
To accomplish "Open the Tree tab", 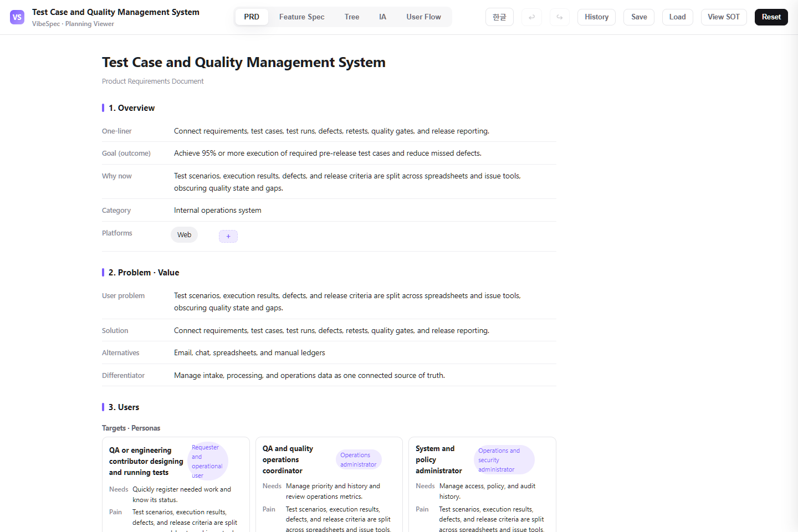I will pos(352,17).
